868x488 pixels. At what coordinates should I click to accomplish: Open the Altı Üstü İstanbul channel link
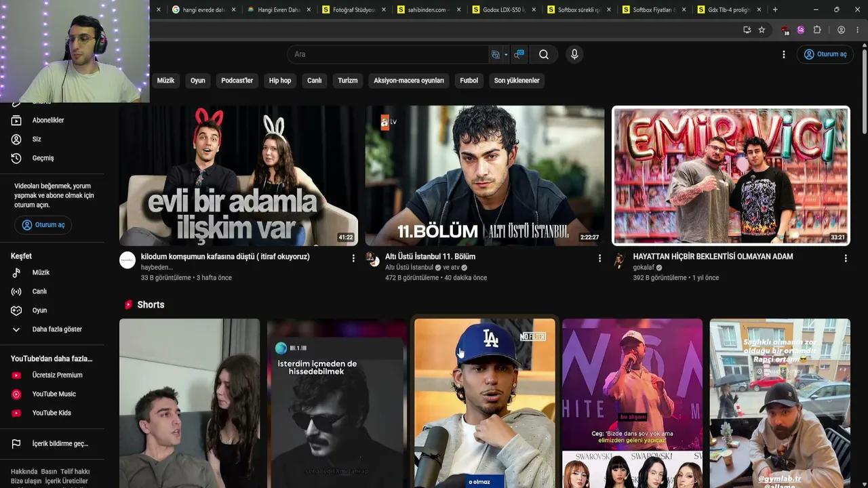(x=409, y=268)
